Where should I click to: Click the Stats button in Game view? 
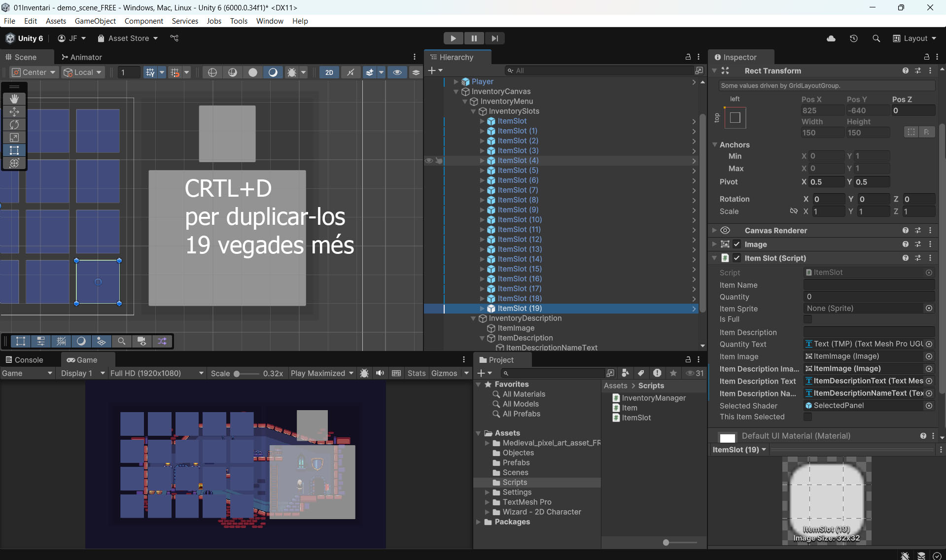click(416, 373)
